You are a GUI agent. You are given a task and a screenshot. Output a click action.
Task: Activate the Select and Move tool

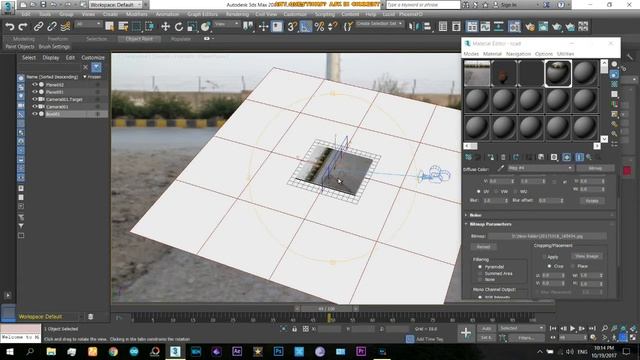pos(165,27)
